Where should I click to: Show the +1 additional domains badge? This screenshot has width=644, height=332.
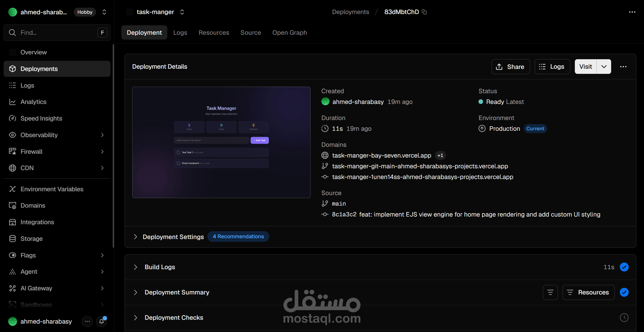click(x=440, y=156)
